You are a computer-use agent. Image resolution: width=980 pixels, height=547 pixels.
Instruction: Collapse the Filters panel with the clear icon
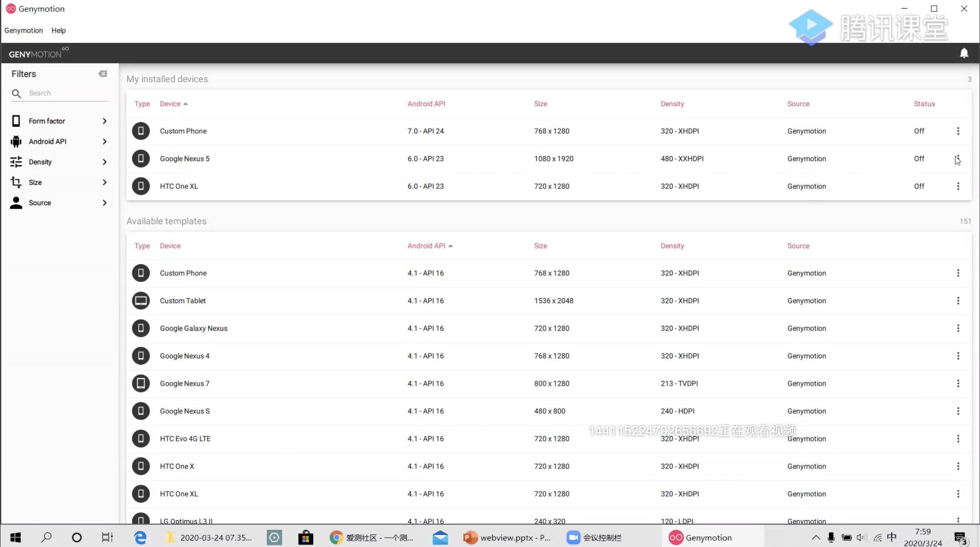pyautogui.click(x=103, y=74)
